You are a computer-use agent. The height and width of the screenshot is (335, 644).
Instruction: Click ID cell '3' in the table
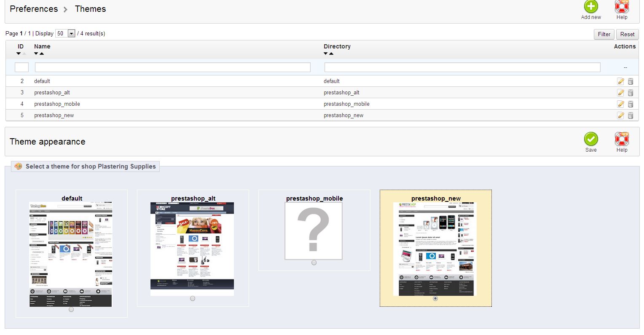coord(22,93)
